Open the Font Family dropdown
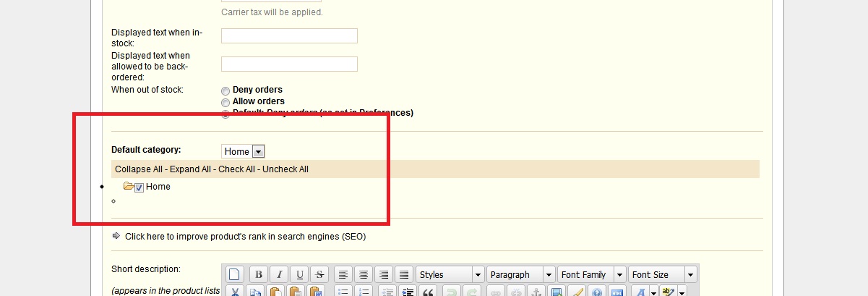Image resolution: width=868 pixels, height=296 pixels. [591, 275]
